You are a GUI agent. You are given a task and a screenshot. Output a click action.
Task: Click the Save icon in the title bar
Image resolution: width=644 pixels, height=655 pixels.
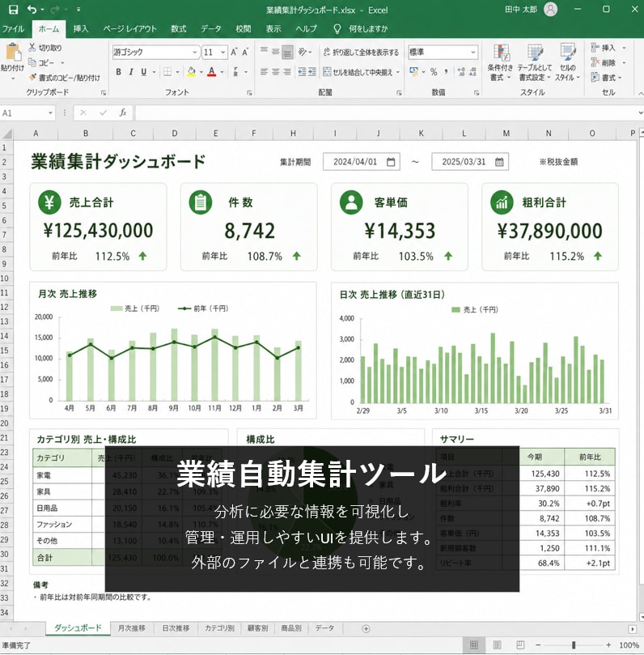(13, 9)
